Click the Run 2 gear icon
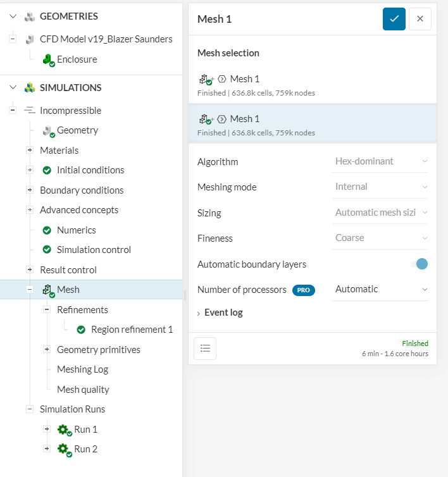The height and width of the screenshot is (477, 448). tap(64, 449)
